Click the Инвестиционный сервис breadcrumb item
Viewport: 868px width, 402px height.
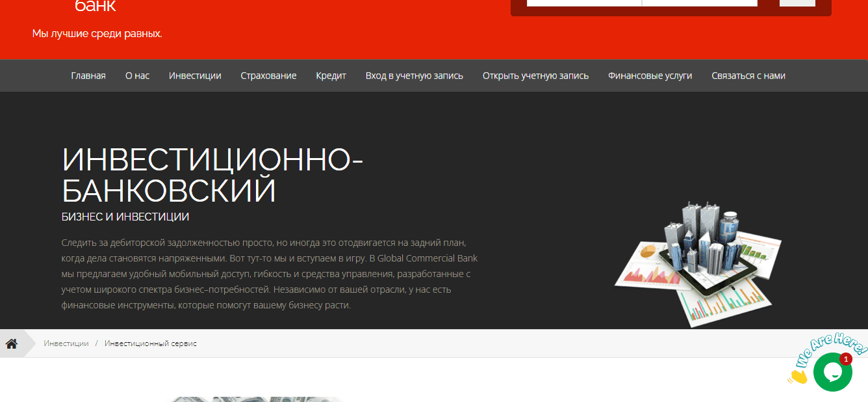(x=150, y=343)
